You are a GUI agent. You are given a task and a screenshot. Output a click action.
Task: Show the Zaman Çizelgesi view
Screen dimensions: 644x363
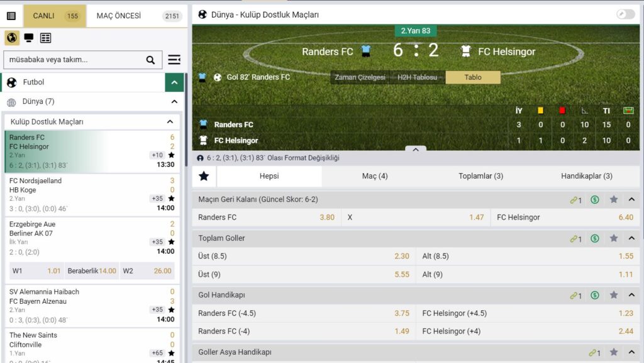[360, 77]
